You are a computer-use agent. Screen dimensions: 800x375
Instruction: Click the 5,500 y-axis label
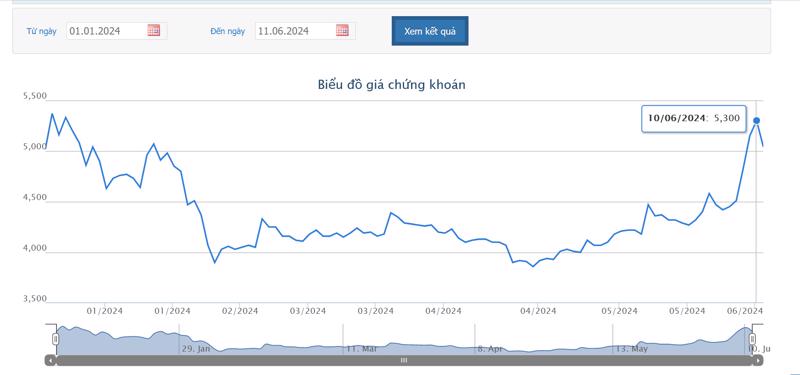pos(35,96)
